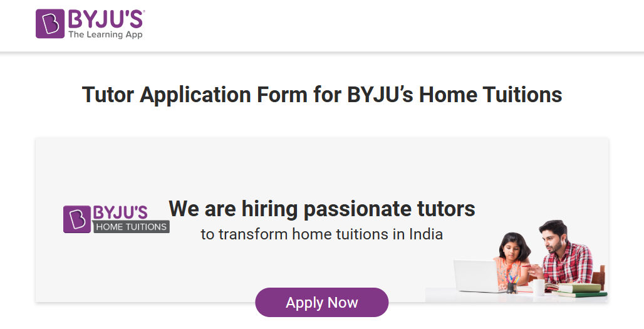
Task: Click the word 'India' in the banner subtext
Action: (x=426, y=234)
